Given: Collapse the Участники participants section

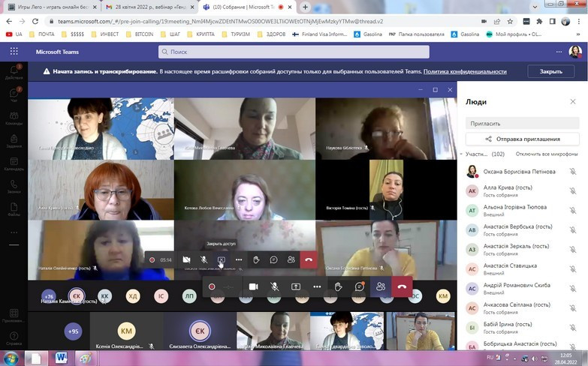Looking at the screenshot, I should point(461,154).
